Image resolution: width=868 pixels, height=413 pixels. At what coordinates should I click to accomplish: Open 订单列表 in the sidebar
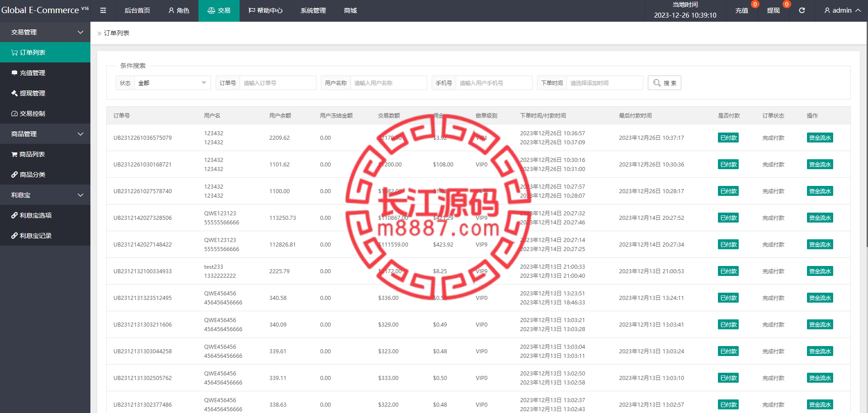coord(45,52)
